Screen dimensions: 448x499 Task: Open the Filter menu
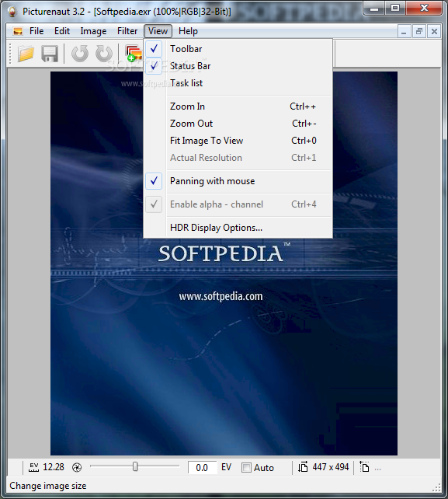pos(127,31)
